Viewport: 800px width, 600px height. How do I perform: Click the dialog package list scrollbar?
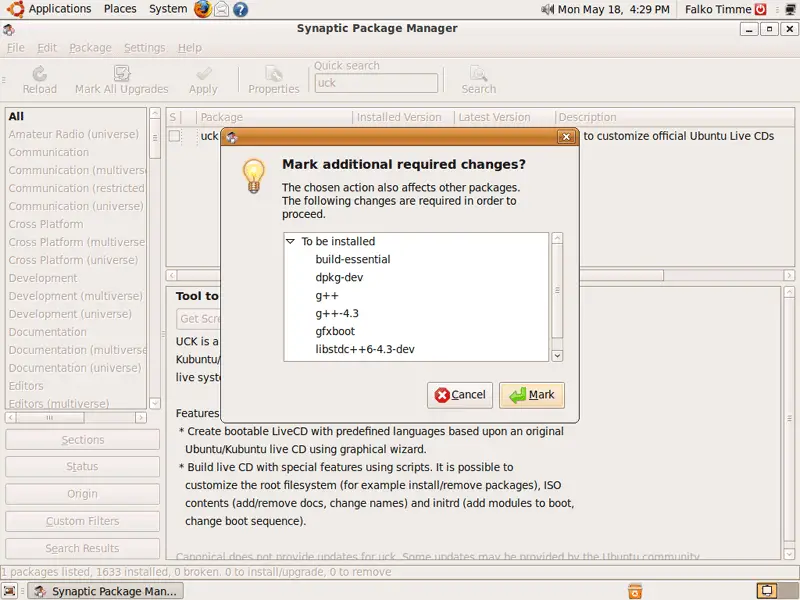557,291
